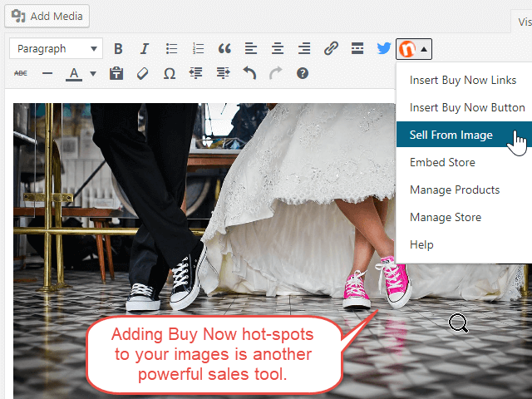Click the orange plugin logo button

click(407, 49)
